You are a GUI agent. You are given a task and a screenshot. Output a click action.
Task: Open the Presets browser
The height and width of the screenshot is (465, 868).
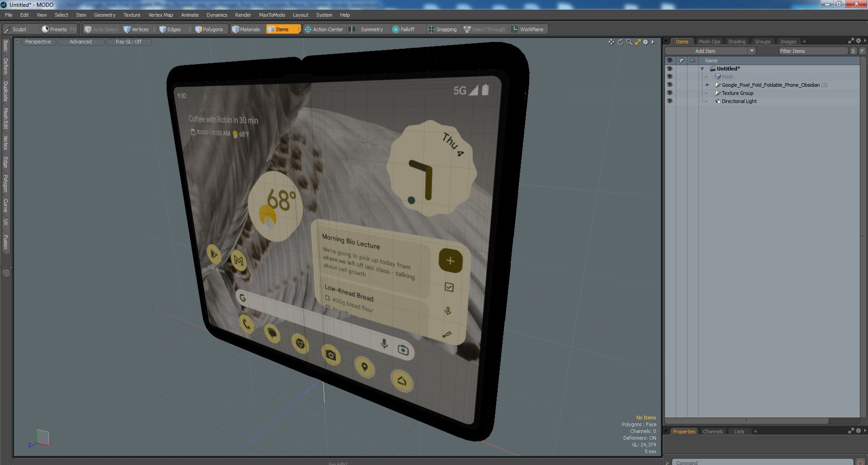coord(59,29)
